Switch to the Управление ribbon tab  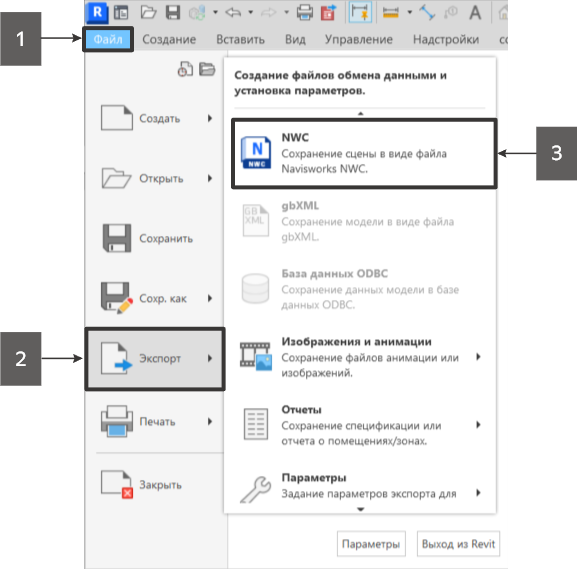pos(358,39)
